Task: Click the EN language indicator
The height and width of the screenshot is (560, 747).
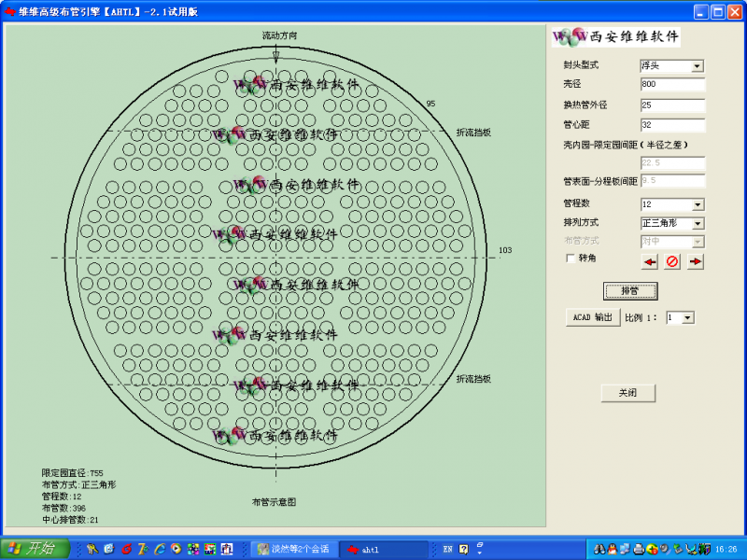Action: [447, 549]
